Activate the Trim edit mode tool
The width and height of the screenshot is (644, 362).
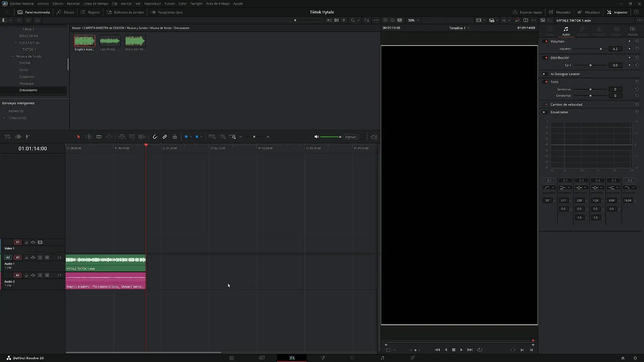[x=89, y=137]
